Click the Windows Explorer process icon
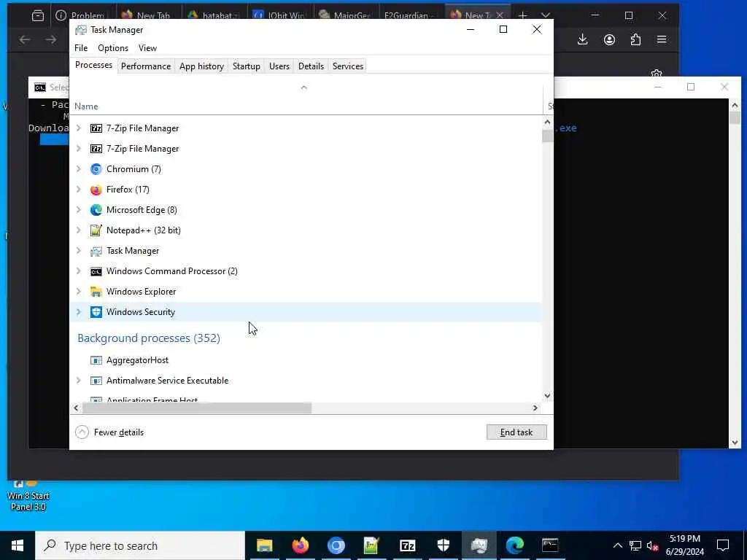This screenshot has height=560, width=747. pyautogui.click(x=96, y=292)
